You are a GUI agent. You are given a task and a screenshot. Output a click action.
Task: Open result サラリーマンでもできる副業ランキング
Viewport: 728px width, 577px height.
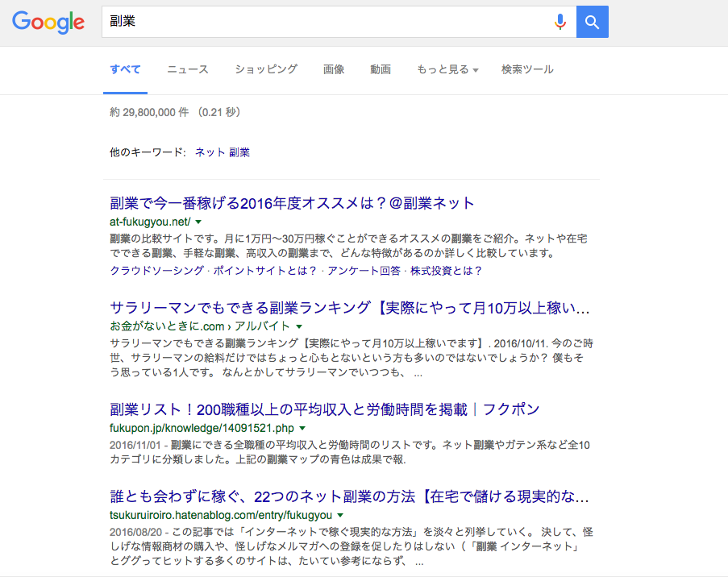350,308
